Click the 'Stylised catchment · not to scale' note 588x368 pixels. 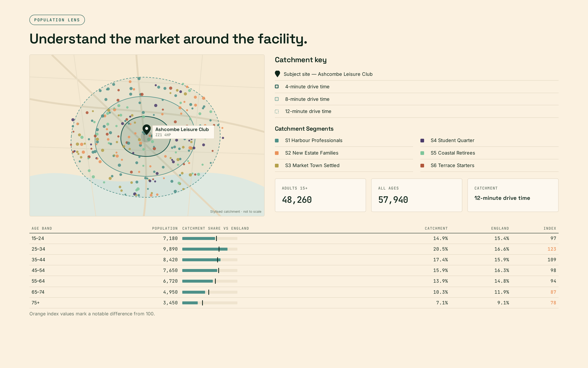point(236,211)
